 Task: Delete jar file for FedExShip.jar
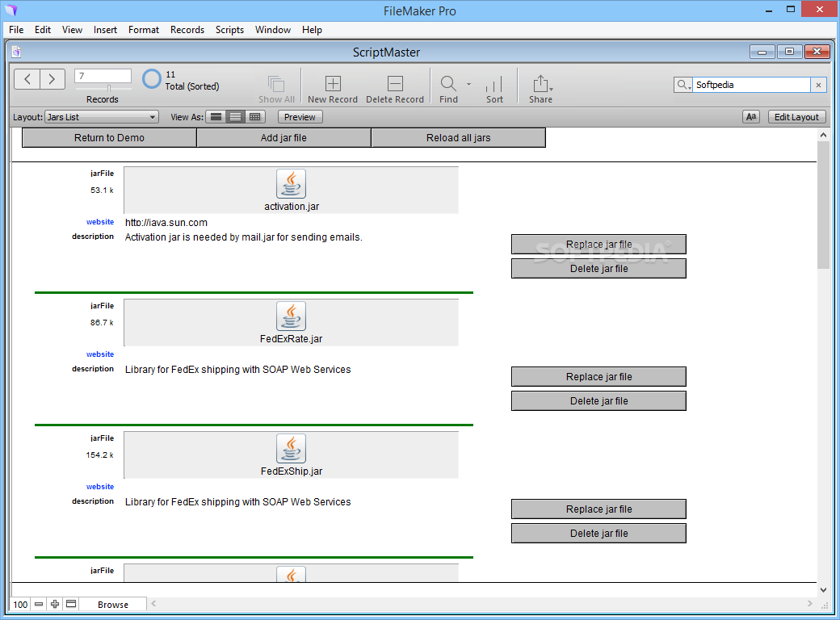599,533
